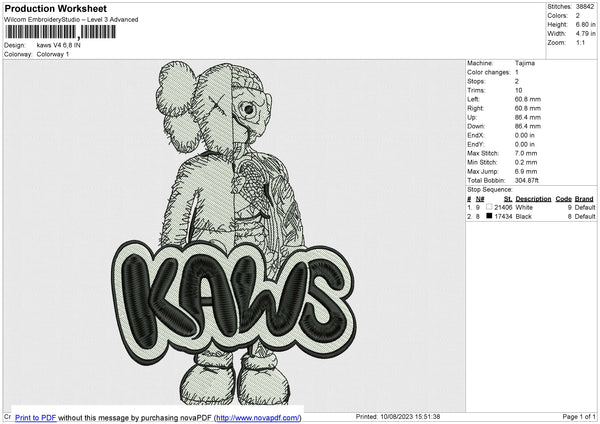
Task: Click the 'Colorway 1' value
Action: coord(53,54)
